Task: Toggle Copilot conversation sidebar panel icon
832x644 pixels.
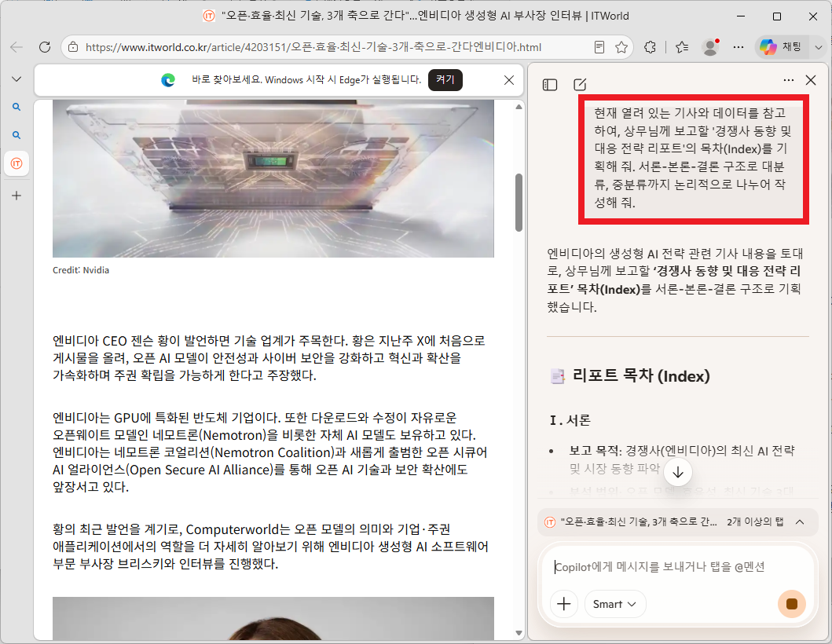Action: tap(550, 84)
